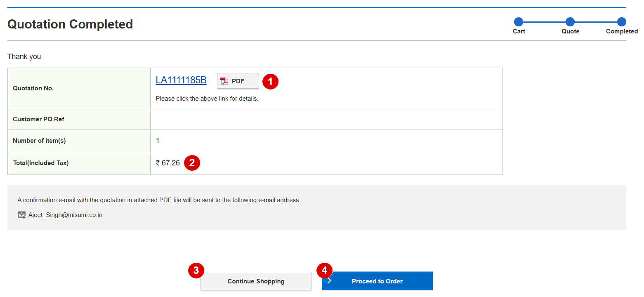Click the red number 3 badge
This screenshot has width=644, height=297.
pyautogui.click(x=196, y=270)
